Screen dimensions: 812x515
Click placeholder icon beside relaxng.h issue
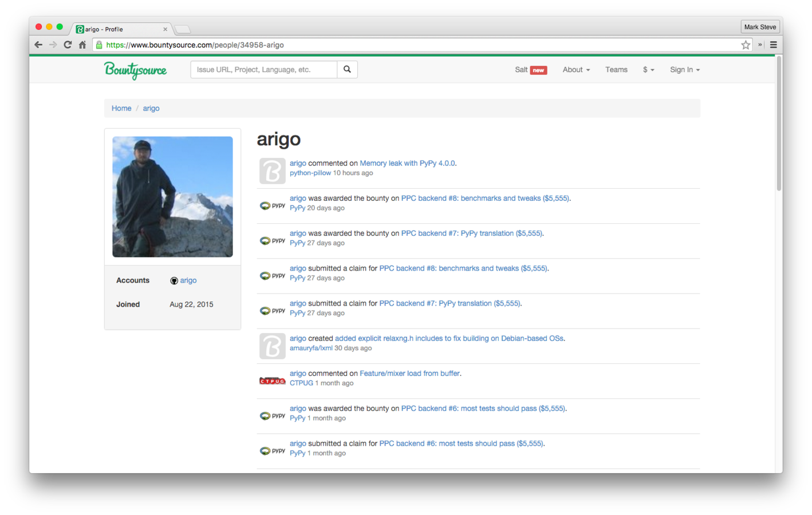(x=272, y=346)
